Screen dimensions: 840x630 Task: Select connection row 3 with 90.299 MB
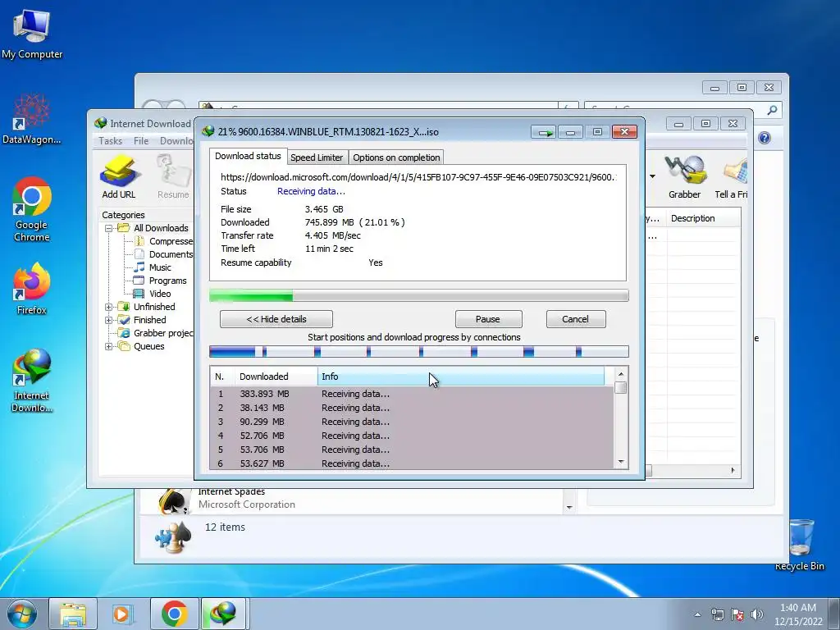pos(413,422)
